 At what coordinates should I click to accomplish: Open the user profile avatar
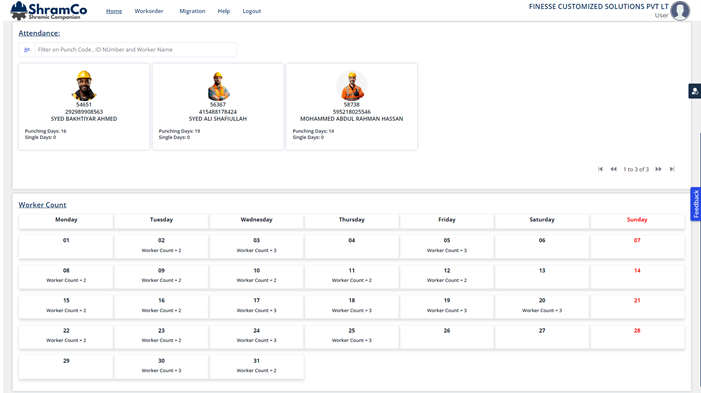tap(680, 11)
